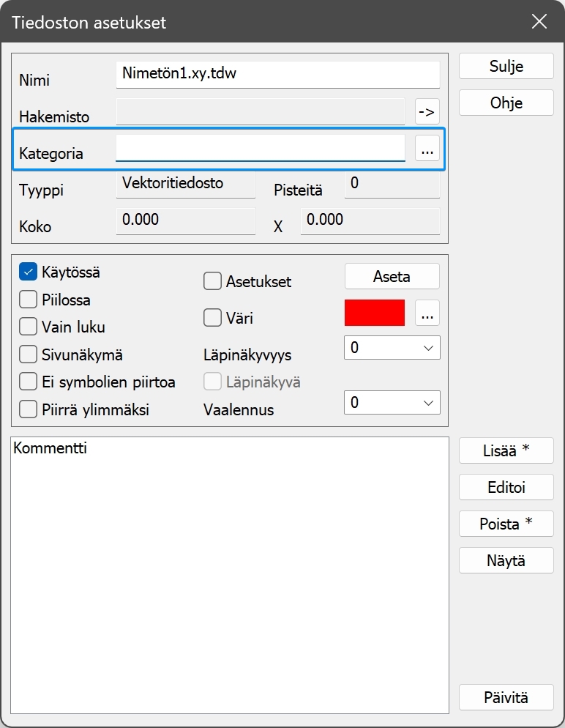This screenshot has height=728, width=565.
Task: Click the Tyyppi field showing Vektoritiedosto
Action: [x=186, y=185]
